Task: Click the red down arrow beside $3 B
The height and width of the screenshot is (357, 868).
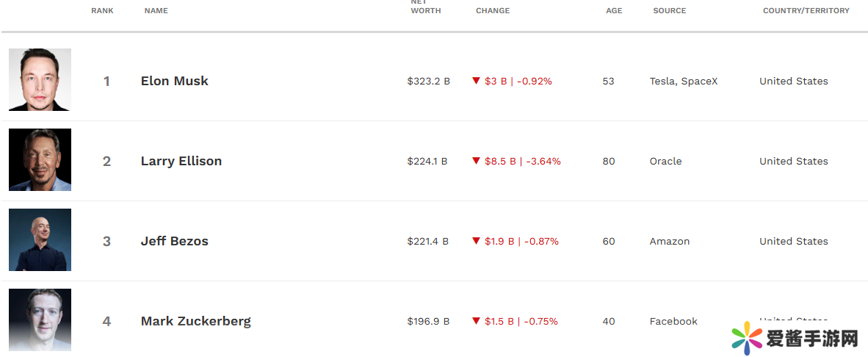Action: (476, 81)
